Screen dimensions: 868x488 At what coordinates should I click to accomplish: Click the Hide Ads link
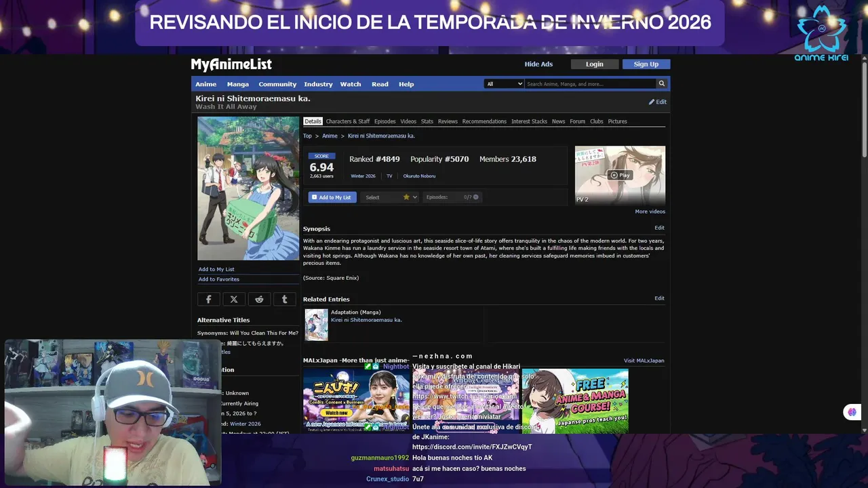click(538, 64)
